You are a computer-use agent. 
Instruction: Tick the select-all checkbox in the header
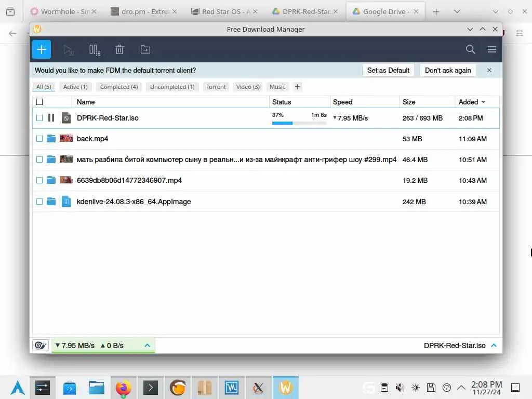click(x=39, y=102)
